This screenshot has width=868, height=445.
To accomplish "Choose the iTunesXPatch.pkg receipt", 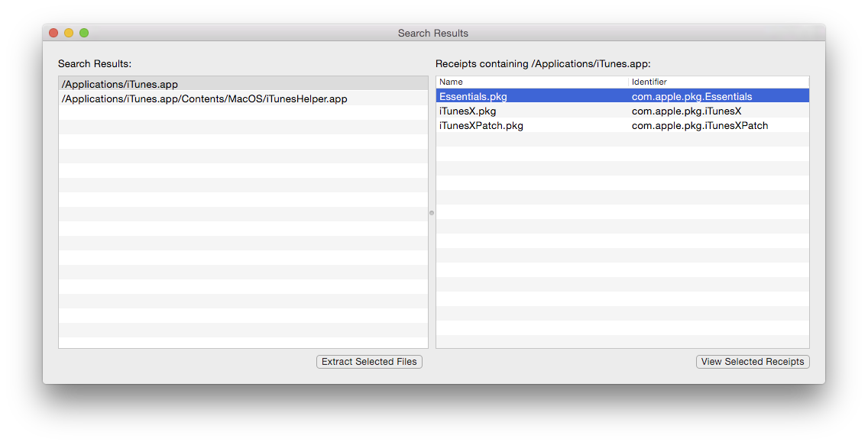I will pos(481,125).
